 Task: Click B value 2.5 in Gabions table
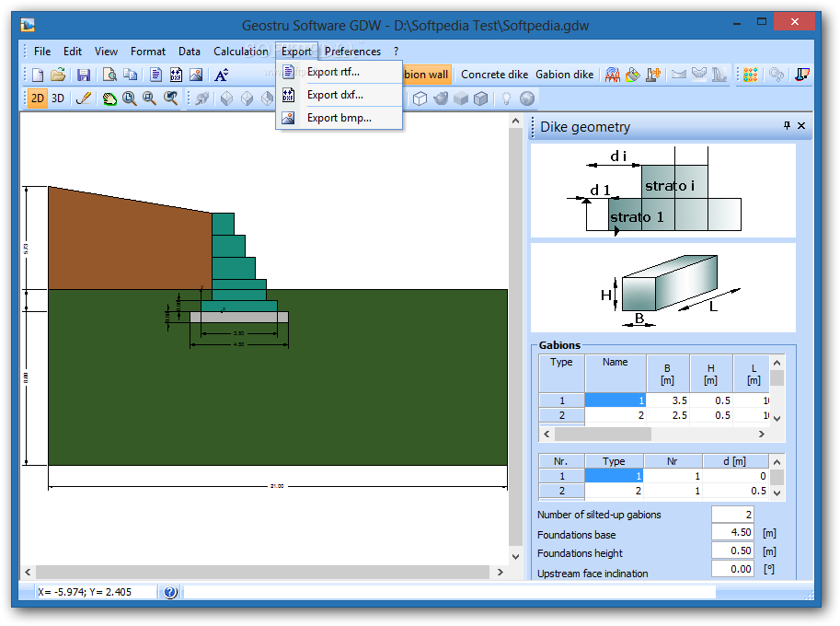[668, 415]
